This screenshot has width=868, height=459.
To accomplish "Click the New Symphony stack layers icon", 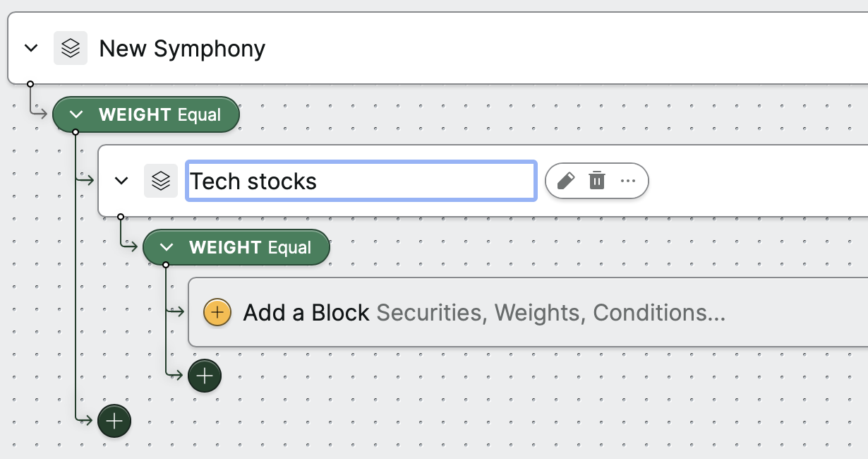I will pos(71,48).
